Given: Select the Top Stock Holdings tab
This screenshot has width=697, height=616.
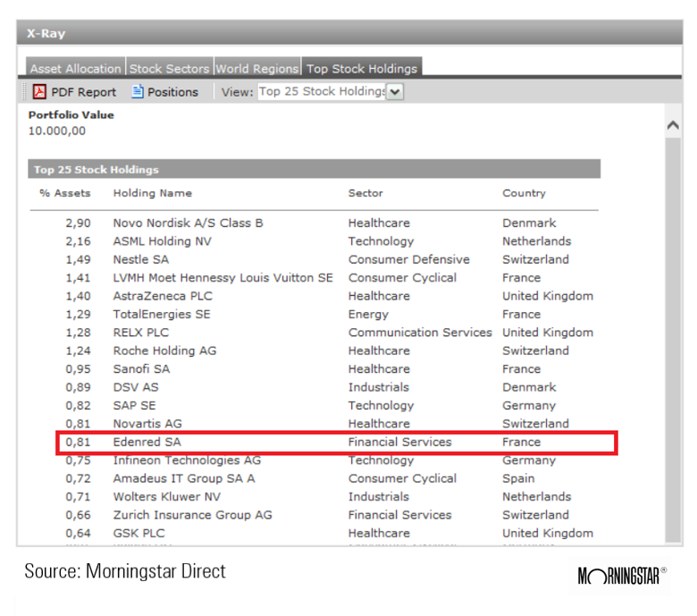Looking at the screenshot, I should pos(361,68).
